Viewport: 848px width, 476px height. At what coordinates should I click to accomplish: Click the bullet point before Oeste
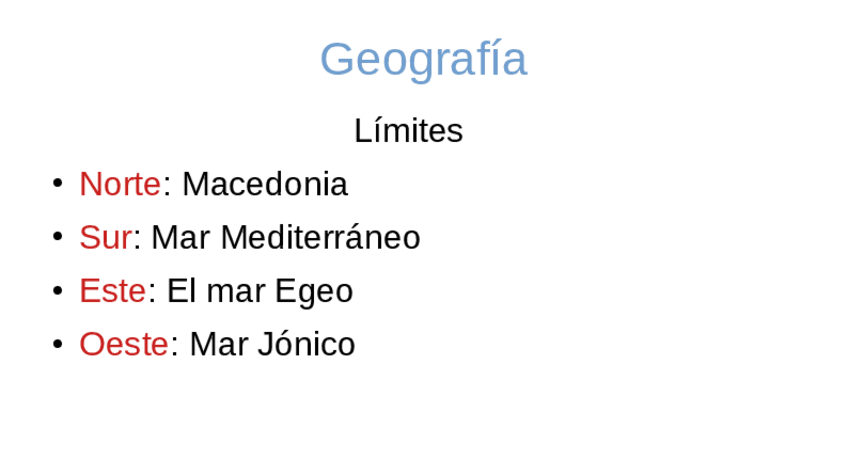(x=57, y=343)
